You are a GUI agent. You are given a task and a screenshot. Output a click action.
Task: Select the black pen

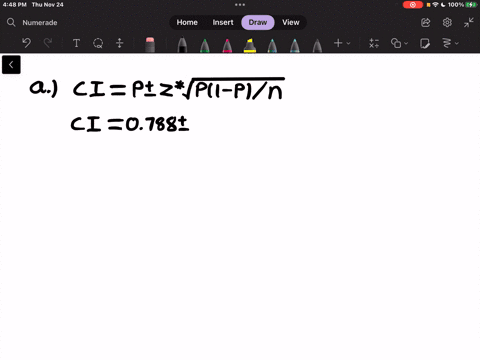click(x=182, y=45)
